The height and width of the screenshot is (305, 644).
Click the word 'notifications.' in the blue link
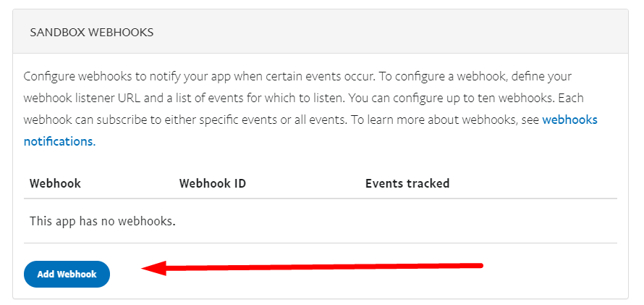[x=59, y=141]
